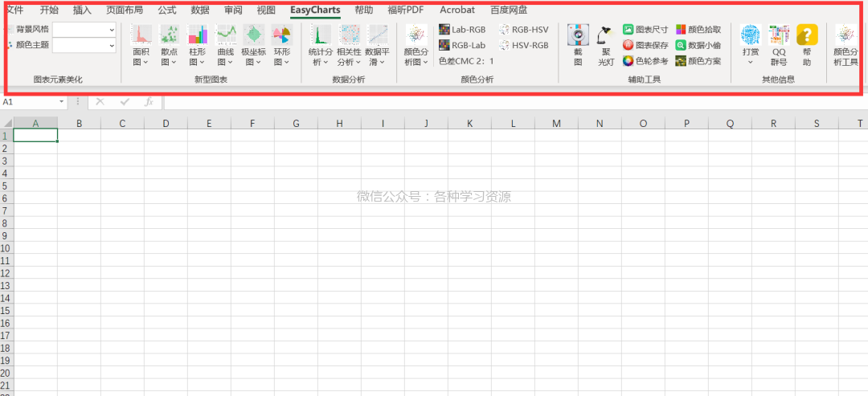Click the yellow 帮助 question-mark icon
Screen dimensions: 868x396
pos(807,35)
